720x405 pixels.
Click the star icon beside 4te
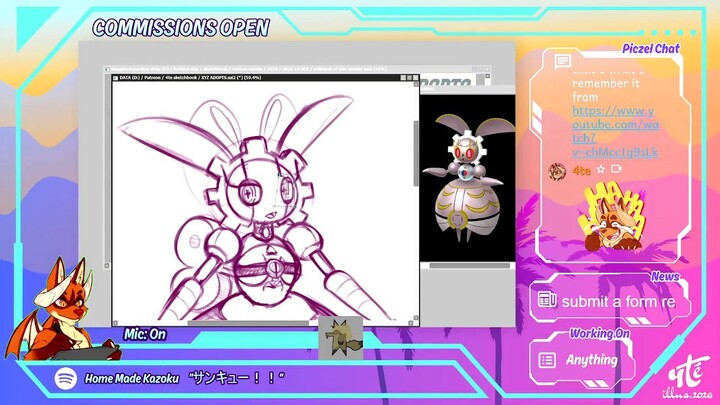click(x=601, y=170)
